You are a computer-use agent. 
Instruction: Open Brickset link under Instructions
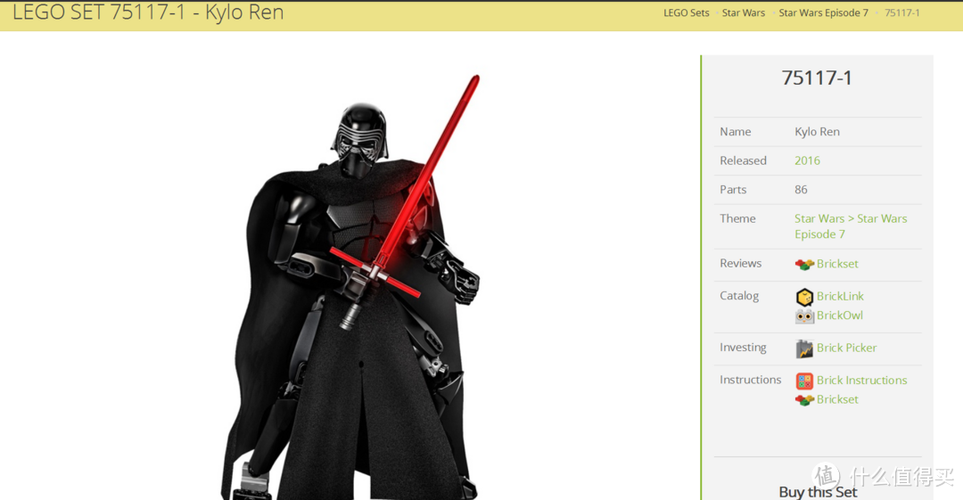click(x=837, y=400)
